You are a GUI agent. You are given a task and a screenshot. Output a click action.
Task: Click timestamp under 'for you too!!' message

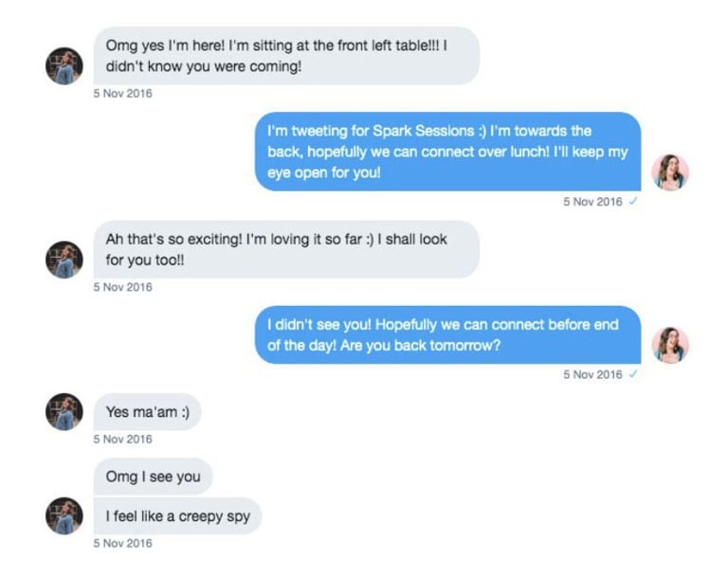pos(122,287)
